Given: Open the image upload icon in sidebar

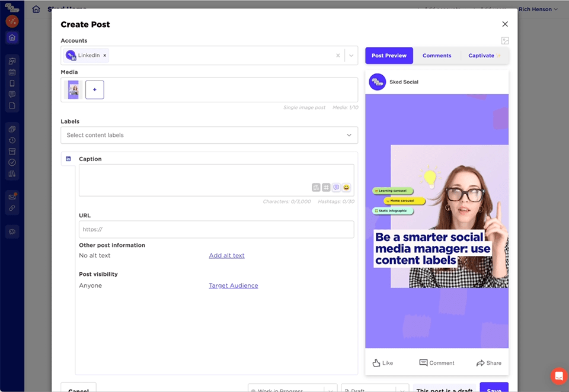Looking at the screenshot, I should pos(12,61).
